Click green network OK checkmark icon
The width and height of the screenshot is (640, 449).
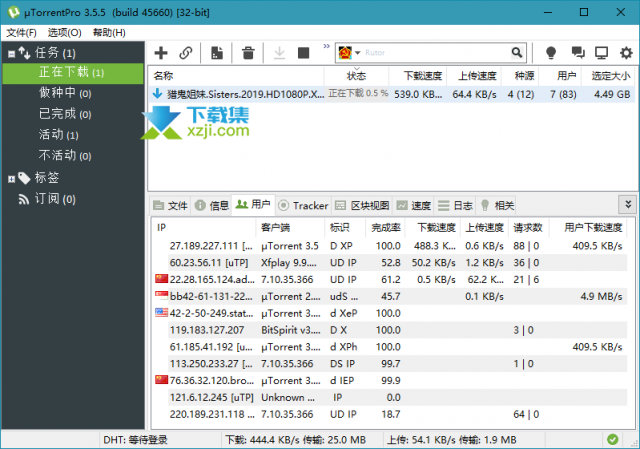click(x=612, y=440)
